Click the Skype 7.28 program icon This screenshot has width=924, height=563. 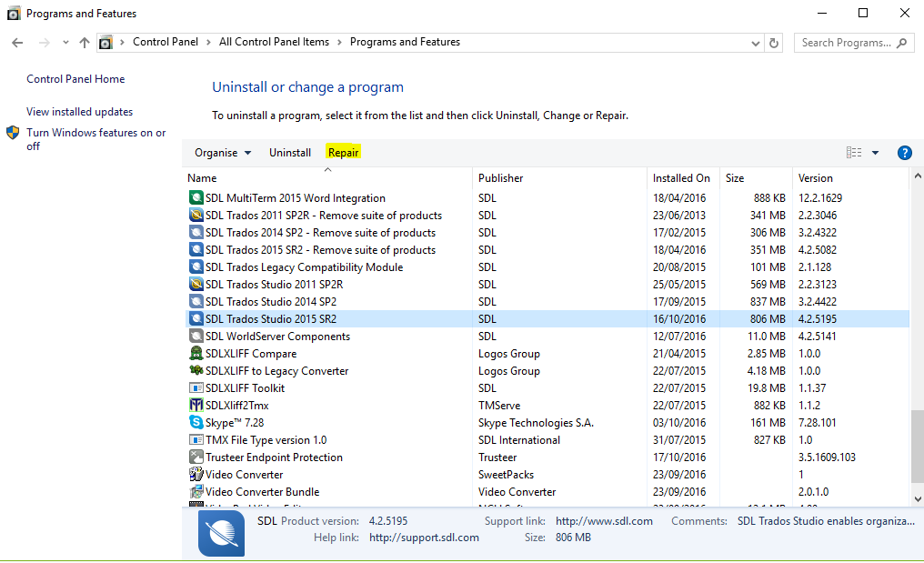coord(196,423)
